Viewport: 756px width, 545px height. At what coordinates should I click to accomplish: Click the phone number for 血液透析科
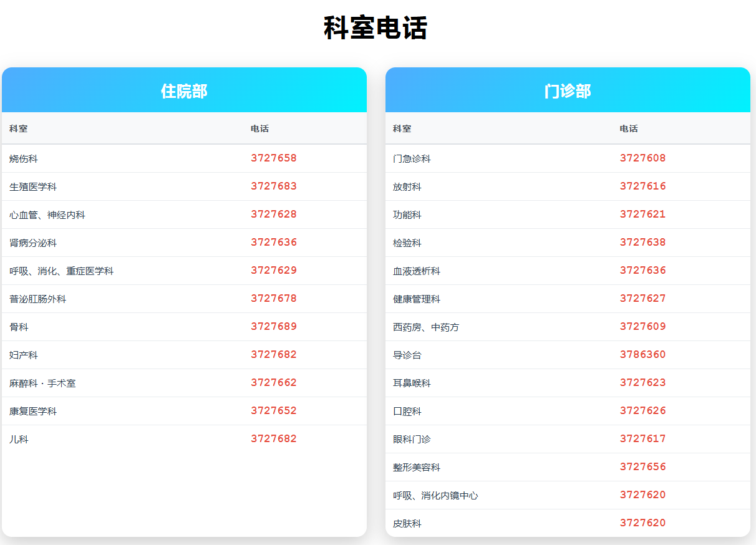(x=642, y=271)
